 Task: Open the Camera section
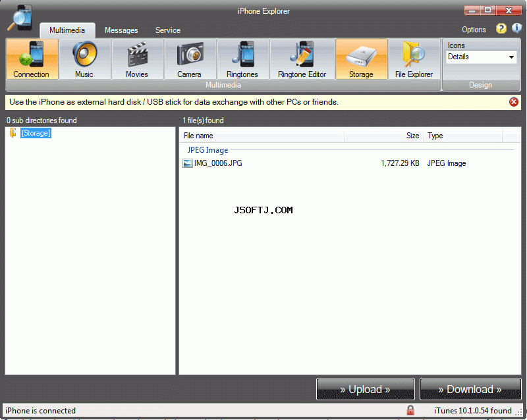click(190, 59)
